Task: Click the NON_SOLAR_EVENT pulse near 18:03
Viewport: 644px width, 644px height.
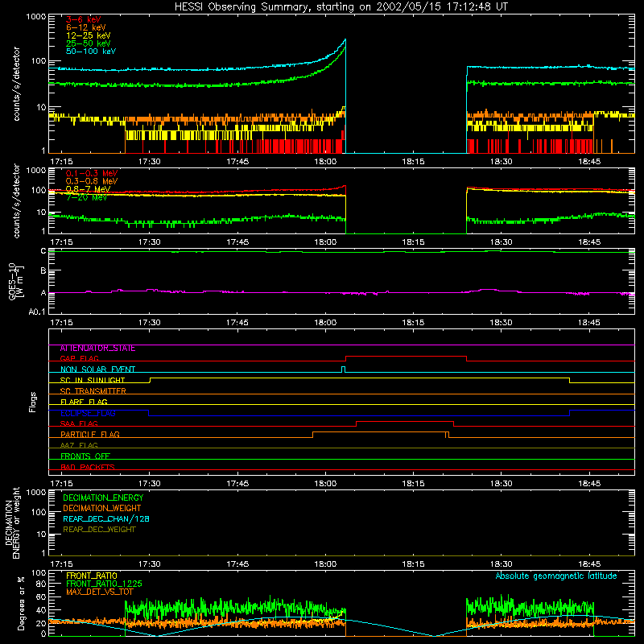Action: pyautogui.click(x=344, y=368)
